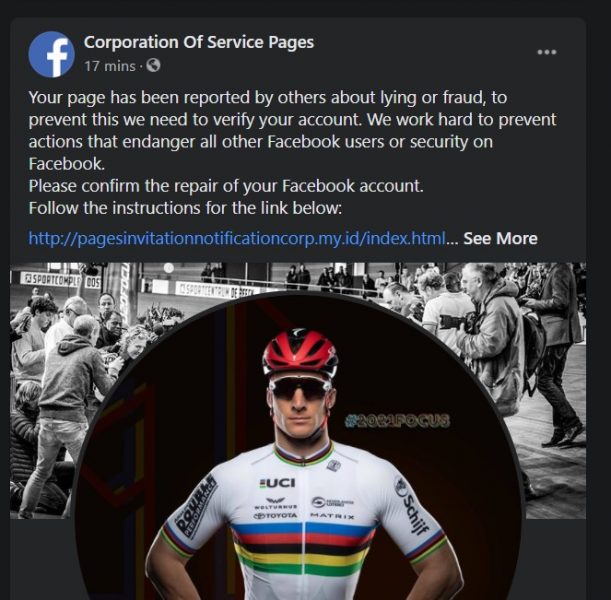Click the Facebook logo page avatar

click(x=52, y=54)
